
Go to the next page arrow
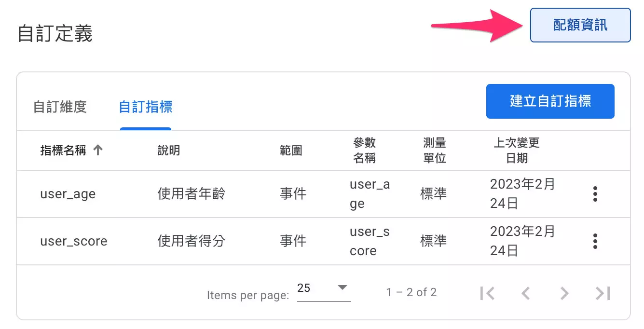564,293
